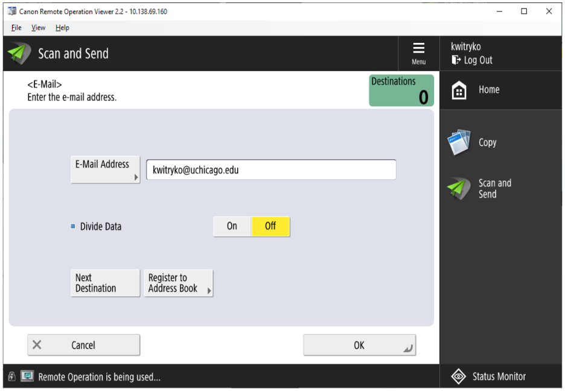Turn Divide Data On
This screenshot has width=565, height=392.
[232, 227]
